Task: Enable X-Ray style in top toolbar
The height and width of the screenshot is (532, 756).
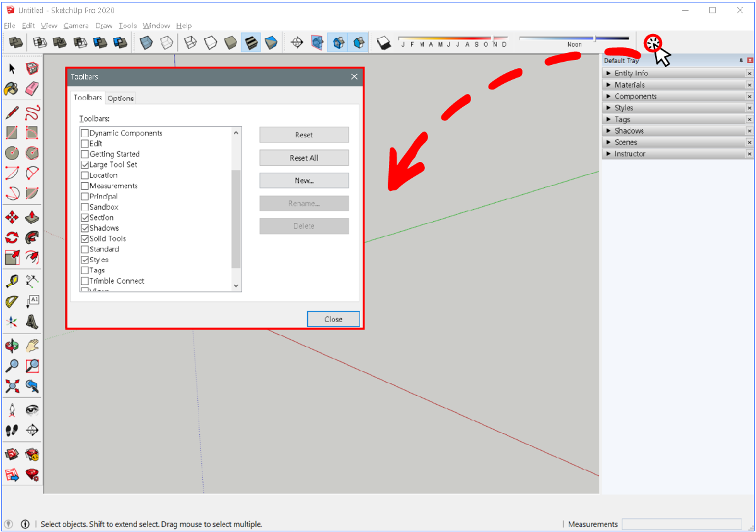Action: pyautogui.click(x=146, y=43)
